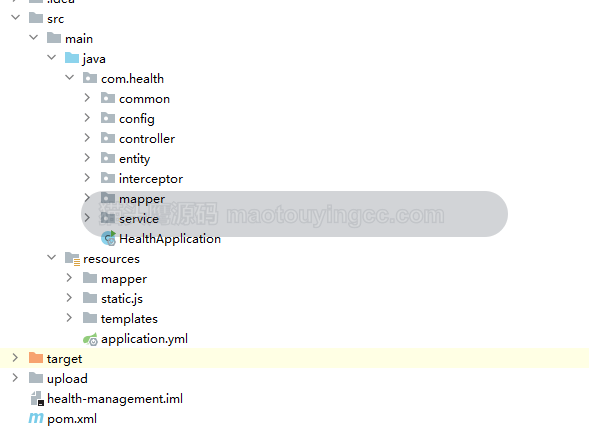The height and width of the screenshot is (428, 589).
Task: Click the health-management.iml module file icon
Action: pyautogui.click(x=37, y=398)
